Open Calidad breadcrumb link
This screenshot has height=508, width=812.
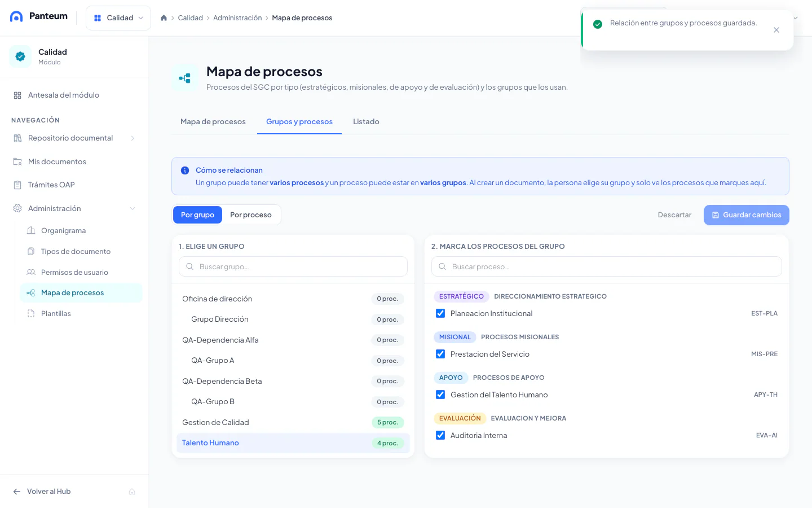pyautogui.click(x=190, y=18)
